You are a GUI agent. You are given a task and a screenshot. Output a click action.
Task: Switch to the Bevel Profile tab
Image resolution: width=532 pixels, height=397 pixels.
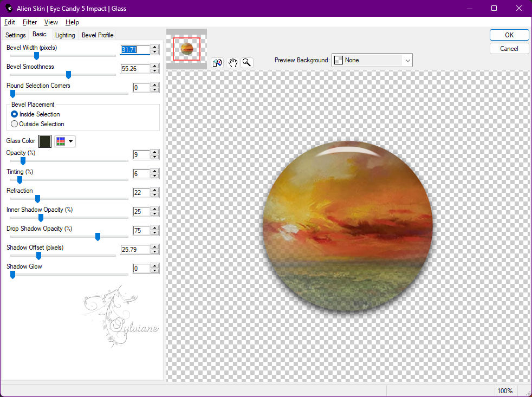pos(98,35)
